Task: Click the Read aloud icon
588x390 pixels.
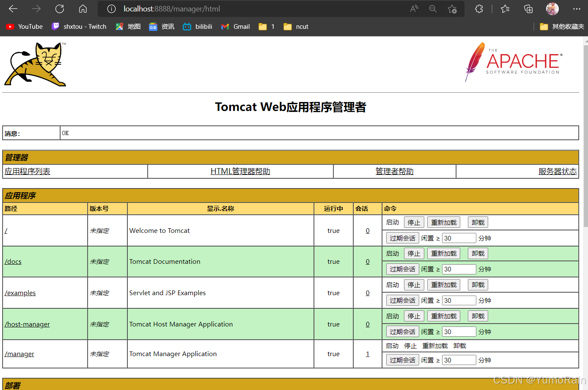Action: click(414, 9)
